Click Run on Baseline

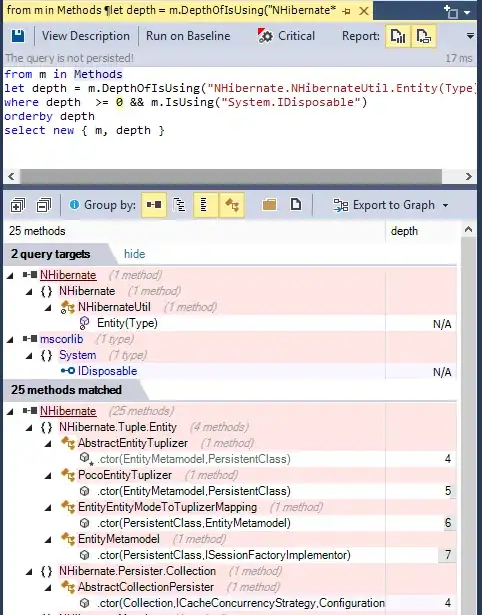tap(188, 36)
